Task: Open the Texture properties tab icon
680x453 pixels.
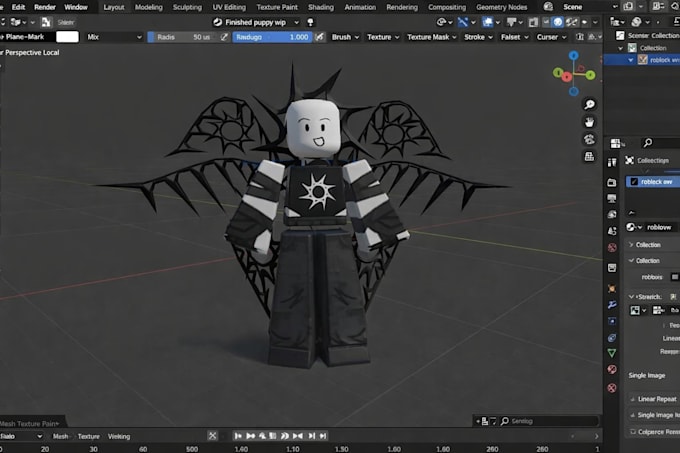Action: click(612, 388)
